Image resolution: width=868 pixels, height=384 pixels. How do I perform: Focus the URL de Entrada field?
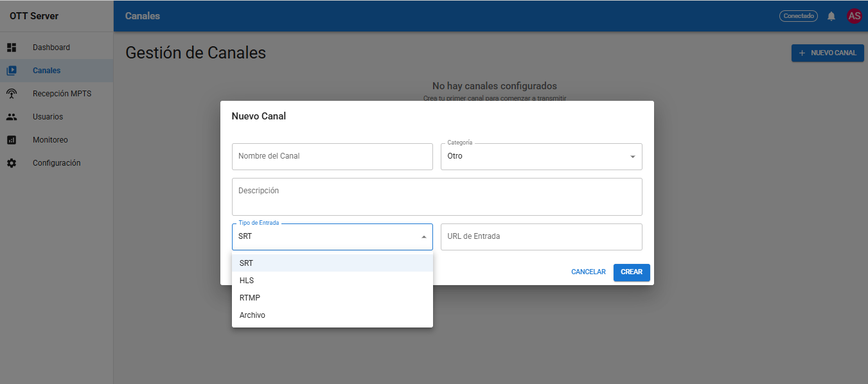541,237
